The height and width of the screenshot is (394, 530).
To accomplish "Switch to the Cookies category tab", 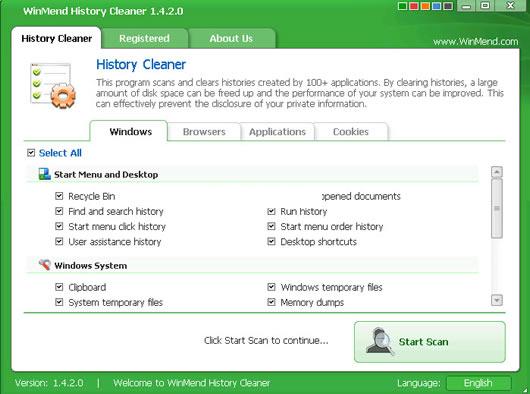I will 351,132.
